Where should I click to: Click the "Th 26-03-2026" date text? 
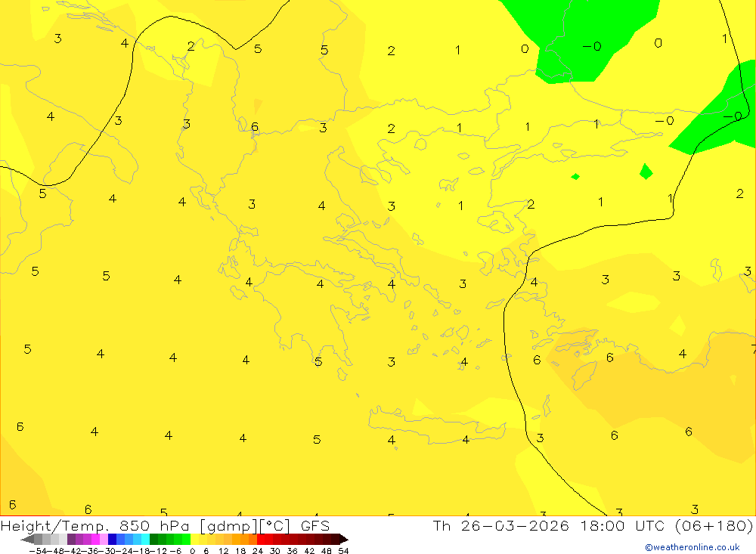pos(500,525)
